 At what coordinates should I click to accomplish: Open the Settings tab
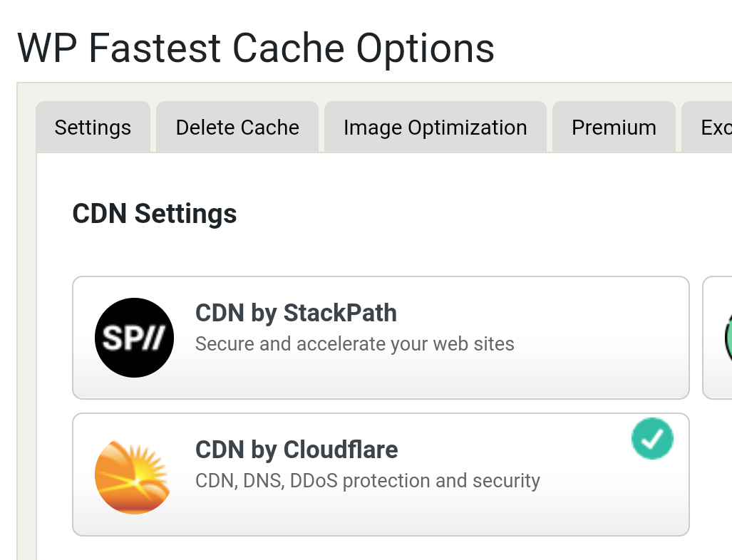click(93, 128)
